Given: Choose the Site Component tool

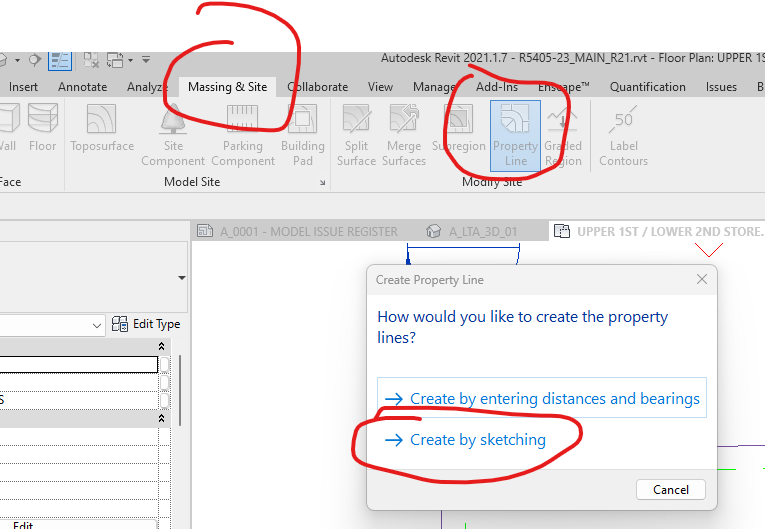Looking at the screenshot, I should coord(173,135).
